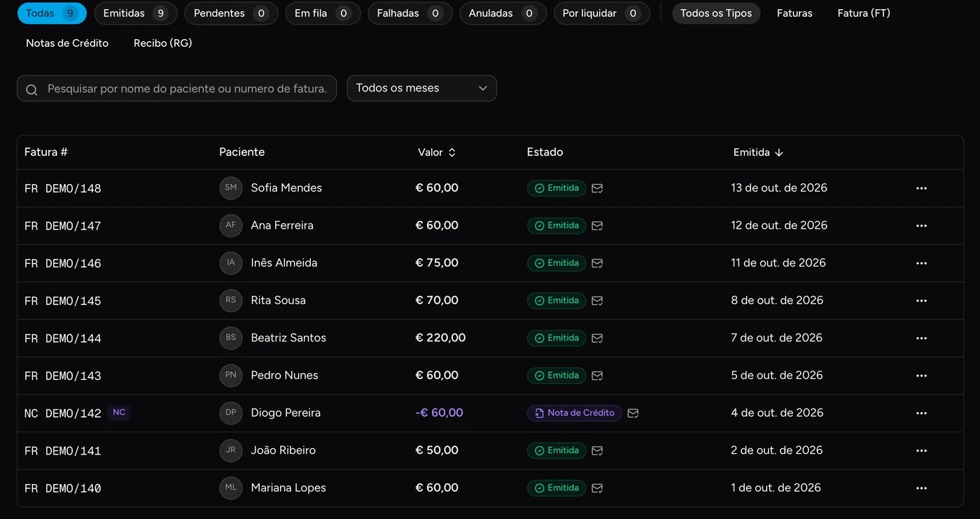980x519 pixels.
Task: Click the patient or invoice search field
Action: [177, 89]
